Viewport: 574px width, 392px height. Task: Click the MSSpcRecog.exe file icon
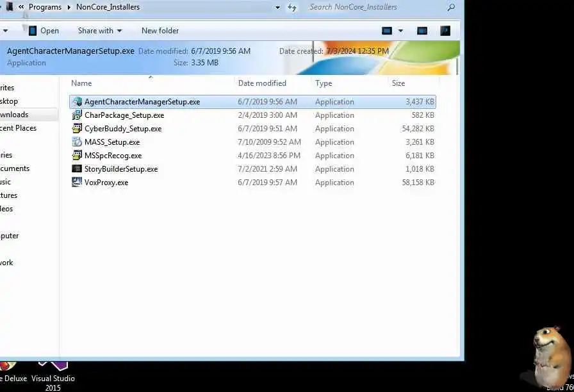pos(77,156)
